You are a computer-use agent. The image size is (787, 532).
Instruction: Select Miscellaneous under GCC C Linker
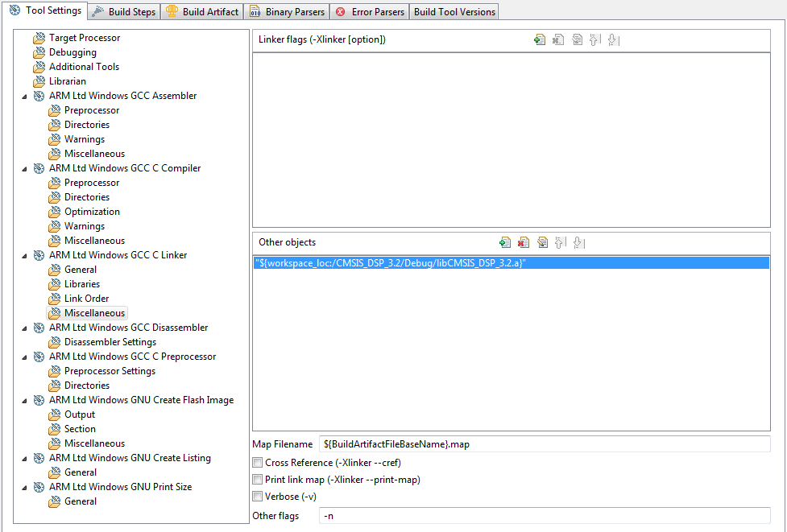pos(94,313)
